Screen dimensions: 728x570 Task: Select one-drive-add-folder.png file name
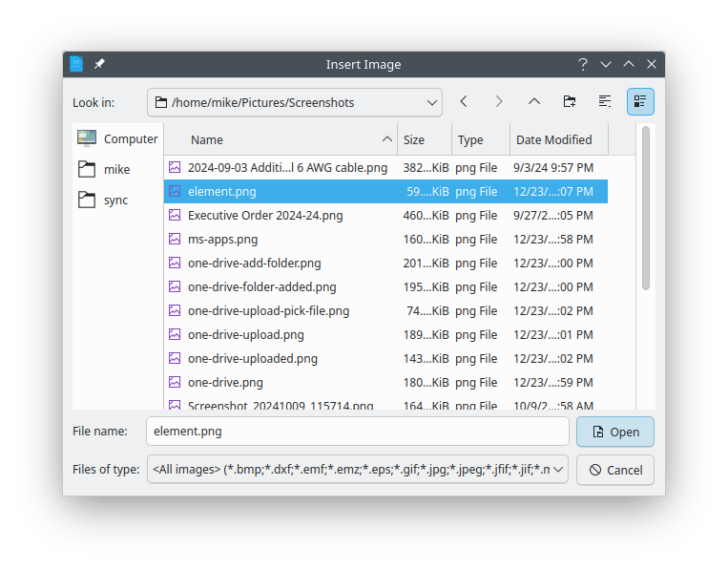pyautogui.click(x=255, y=263)
